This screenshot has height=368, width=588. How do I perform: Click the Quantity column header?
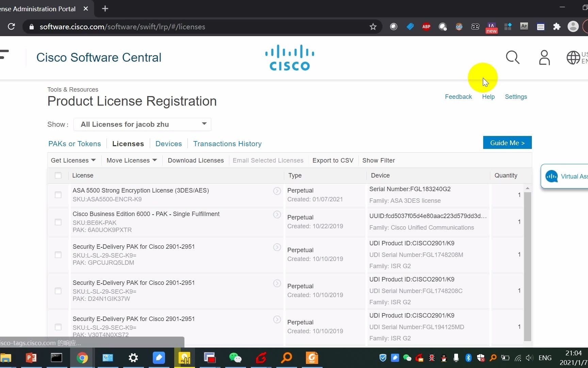506,175
